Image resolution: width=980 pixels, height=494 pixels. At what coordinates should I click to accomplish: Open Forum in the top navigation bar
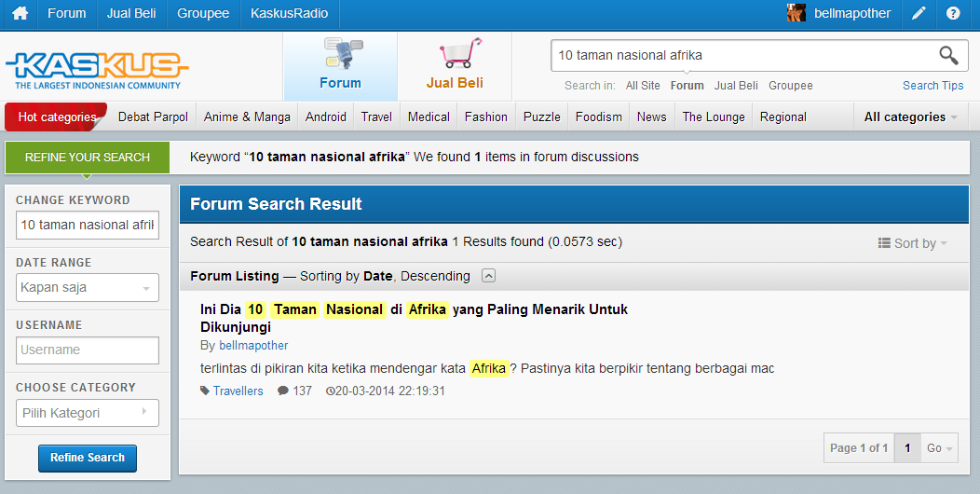point(67,13)
